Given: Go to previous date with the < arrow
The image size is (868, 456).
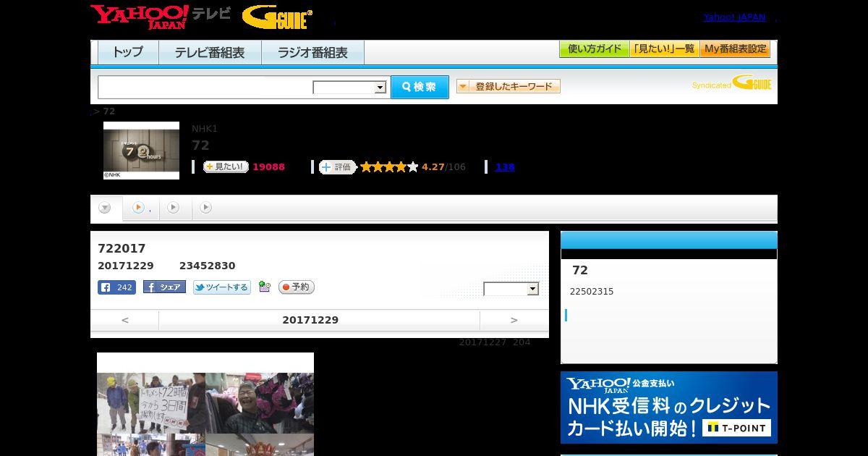Looking at the screenshot, I should pos(124,320).
